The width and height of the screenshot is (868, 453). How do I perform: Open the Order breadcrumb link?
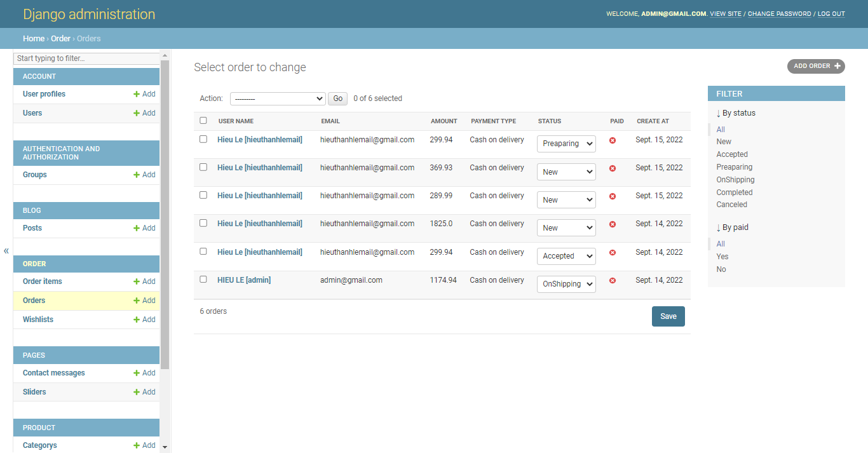[x=60, y=39]
